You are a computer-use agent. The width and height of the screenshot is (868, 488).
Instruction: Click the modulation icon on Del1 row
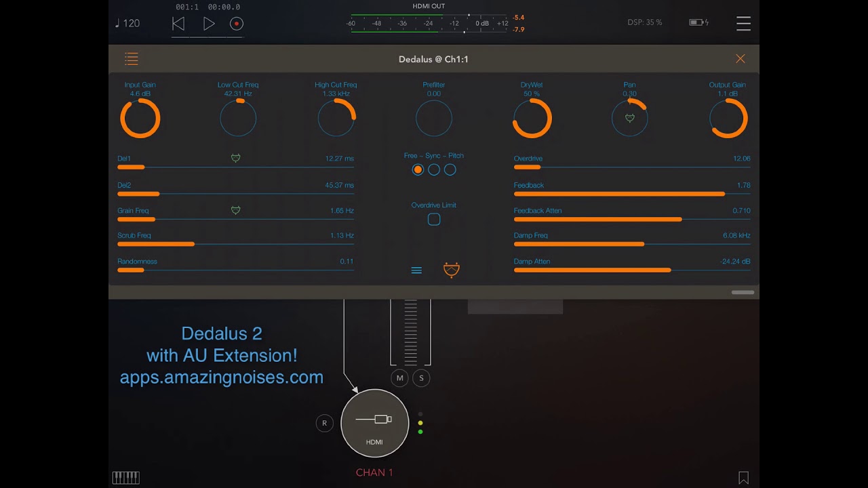tap(235, 158)
